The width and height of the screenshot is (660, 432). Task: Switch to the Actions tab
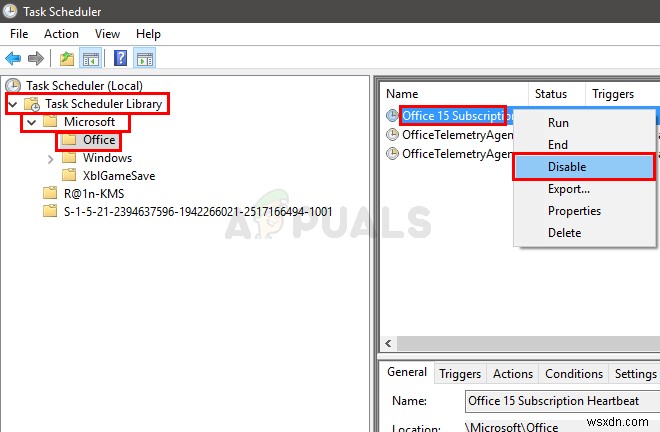tap(513, 373)
